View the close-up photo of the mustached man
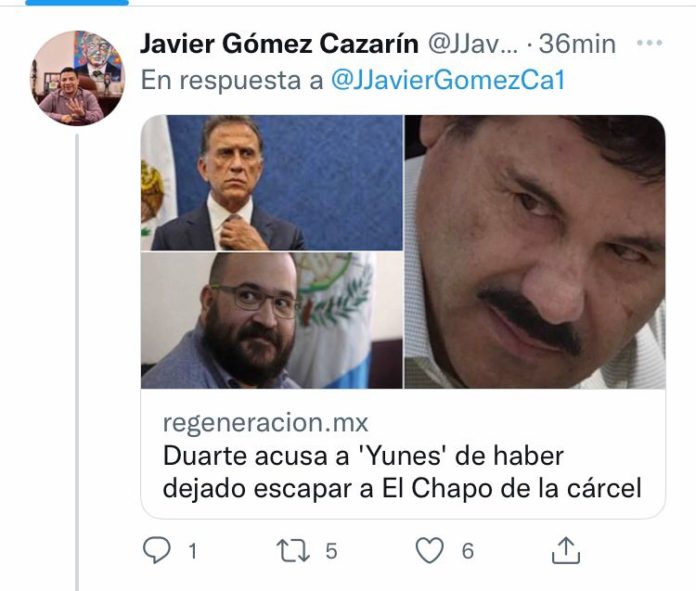 coord(535,252)
